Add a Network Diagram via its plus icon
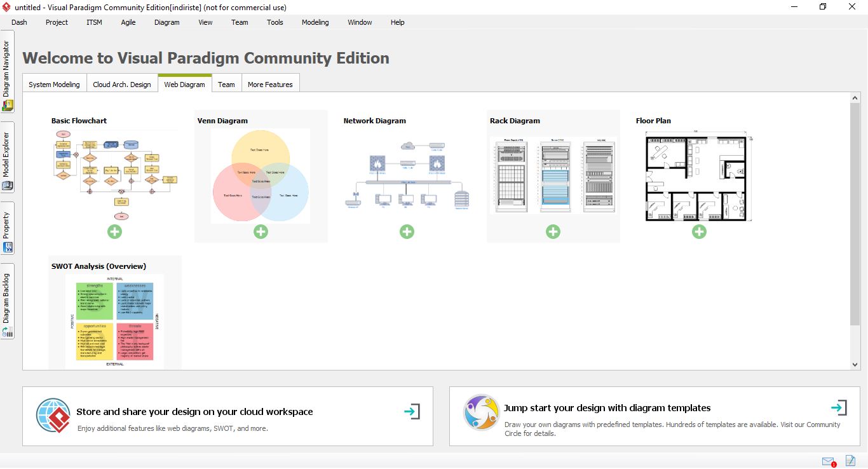868x469 pixels. point(407,232)
